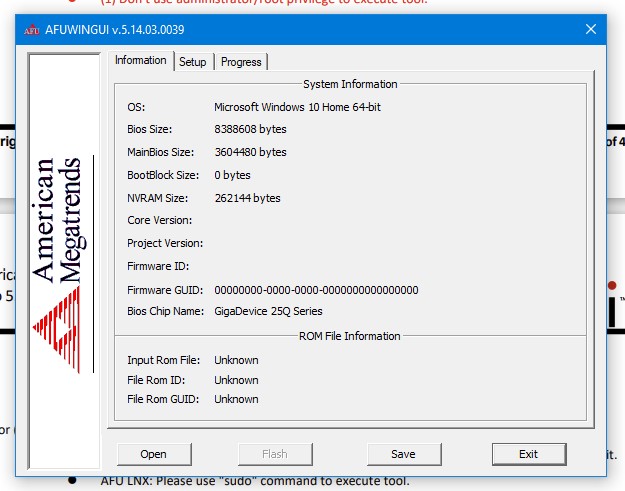Click the Exit button

tap(529, 454)
